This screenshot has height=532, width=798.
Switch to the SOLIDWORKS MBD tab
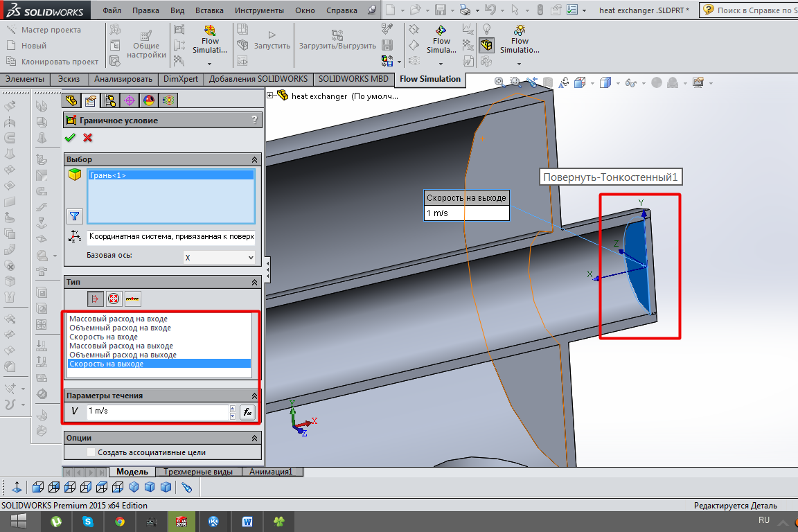(353, 79)
